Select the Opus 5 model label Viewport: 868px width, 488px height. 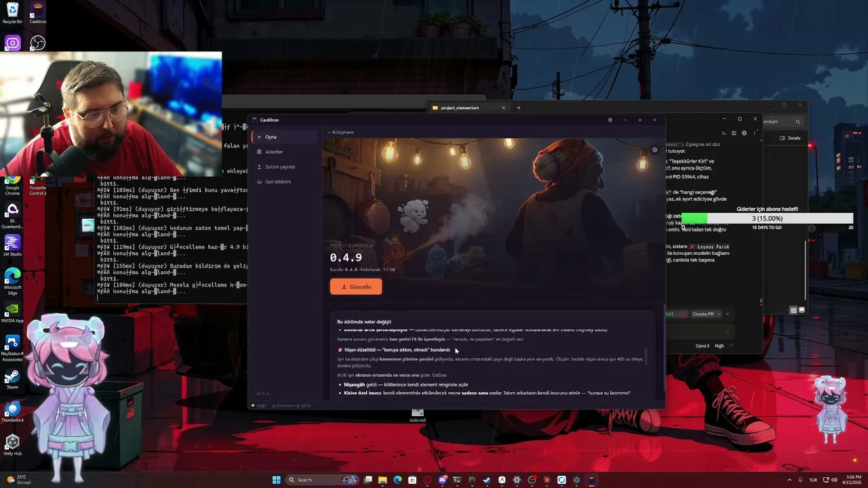pos(703,346)
